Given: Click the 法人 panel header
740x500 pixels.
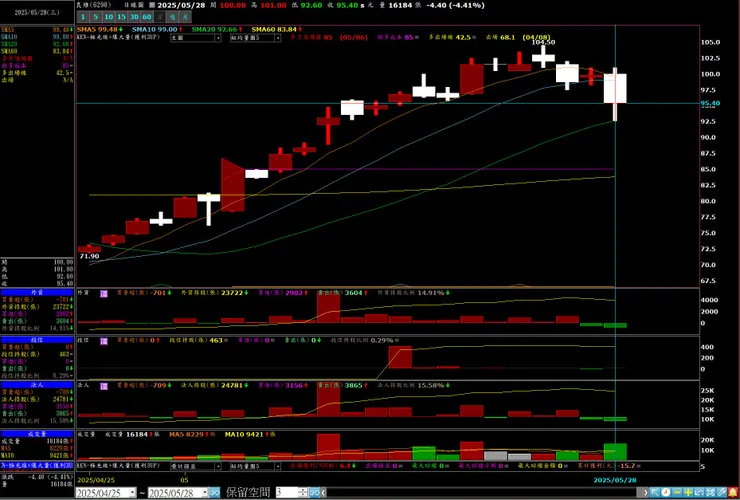Looking at the screenshot, I should [37, 385].
